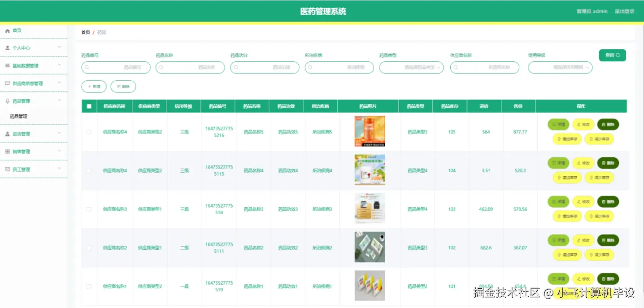Click 减少库存 for the 药品名称2 row
Viewport: 644px width, 308px height.
click(x=599, y=255)
